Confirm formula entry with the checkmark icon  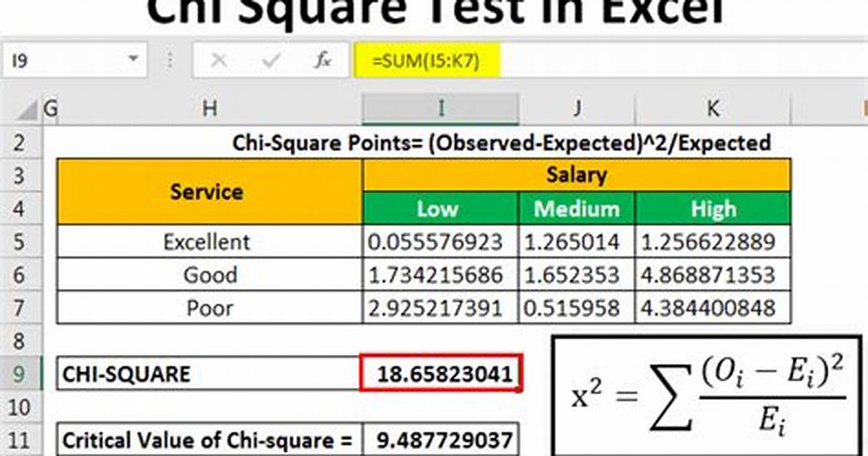click(271, 60)
